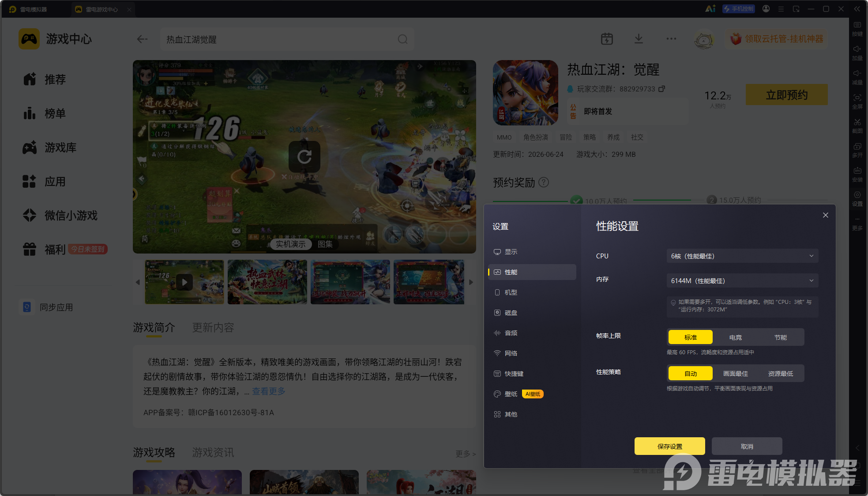The width and height of the screenshot is (868, 496).
Task: Play the first video thumbnail in gallery
Action: [184, 282]
